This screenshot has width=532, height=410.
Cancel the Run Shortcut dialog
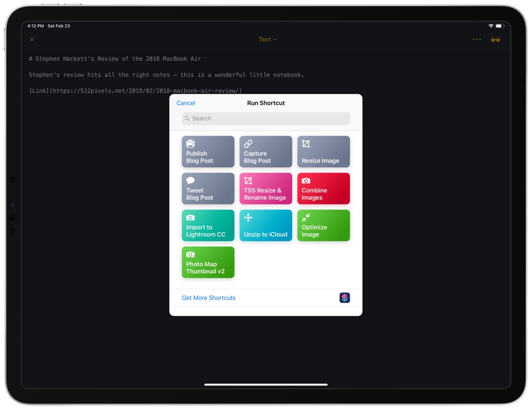186,103
